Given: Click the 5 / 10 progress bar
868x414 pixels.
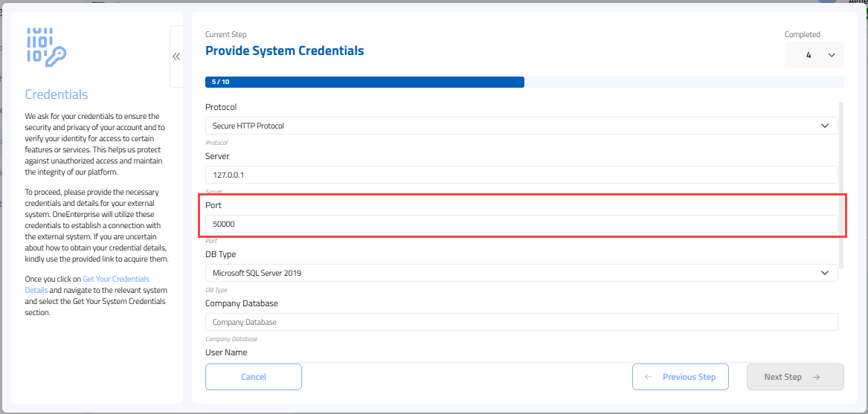Looking at the screenshot, I should [x=364, y=82].
